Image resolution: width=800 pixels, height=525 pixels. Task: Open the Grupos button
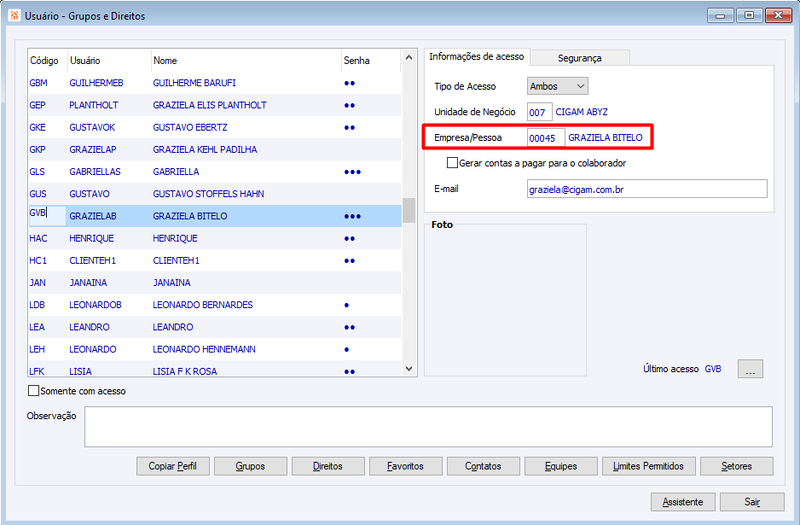tap(251, 466)
